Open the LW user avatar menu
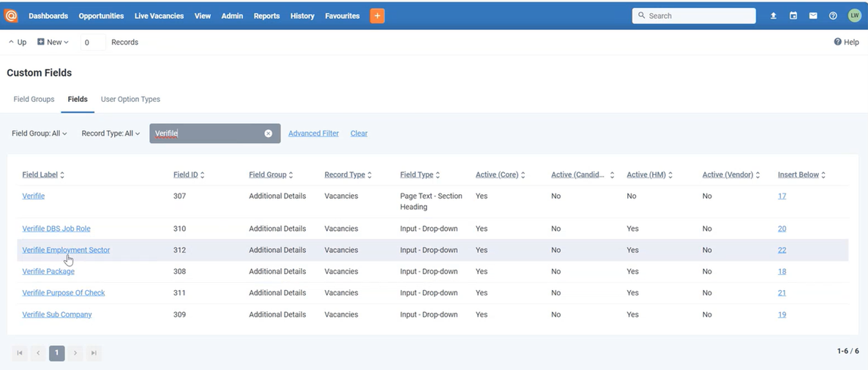The width and height of the screenshot is (868, 370). tap(854, 16)
